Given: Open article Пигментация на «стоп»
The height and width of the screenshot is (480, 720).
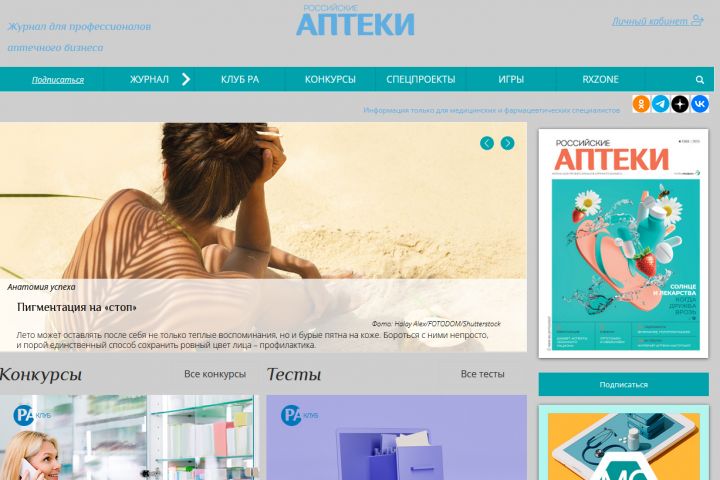Looking at the screenshot, I should point(77,307).
